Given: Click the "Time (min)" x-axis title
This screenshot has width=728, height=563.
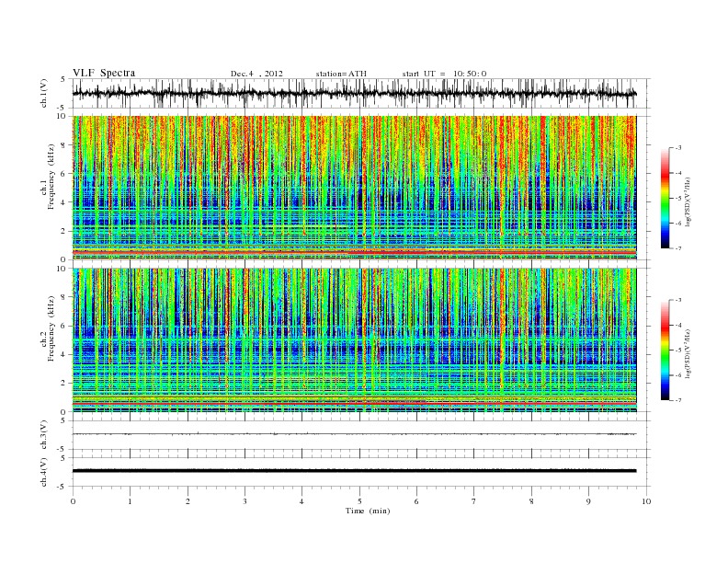Looking at the screenshot, I should [x=368, y=511].
